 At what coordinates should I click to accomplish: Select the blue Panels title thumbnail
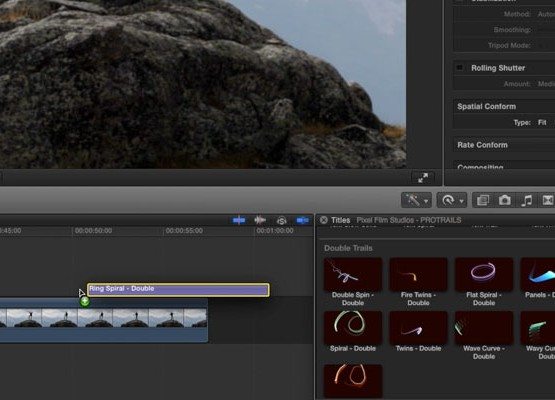pos(538,274)
